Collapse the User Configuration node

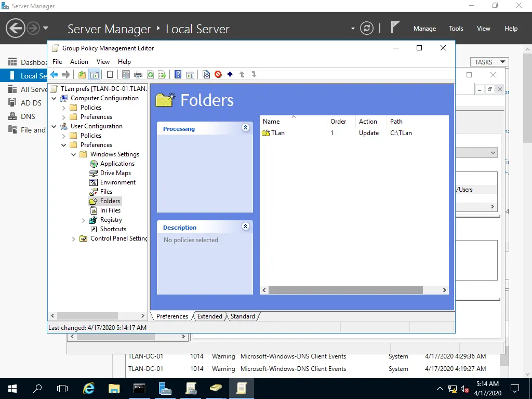[54, 127]
